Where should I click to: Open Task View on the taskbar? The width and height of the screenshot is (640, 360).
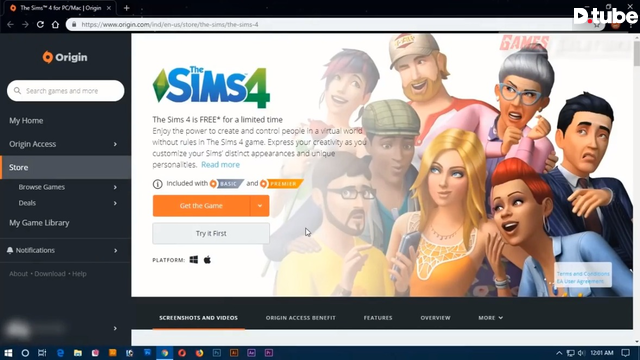click(x=42, y=353)
